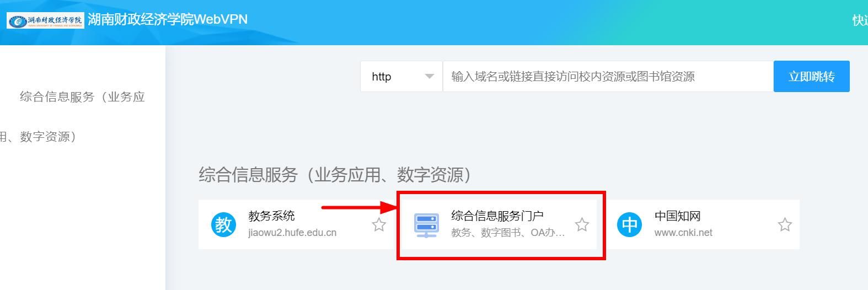The height and width of the screenshot is (290, 868).
Task: Click the blue 中 icon for 中国知网
Action: pos(629,225)
